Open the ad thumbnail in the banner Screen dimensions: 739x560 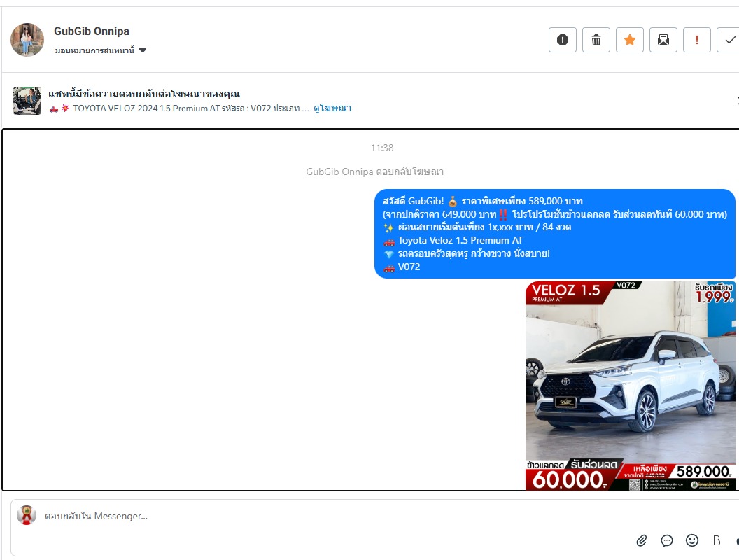coord(27,100)
